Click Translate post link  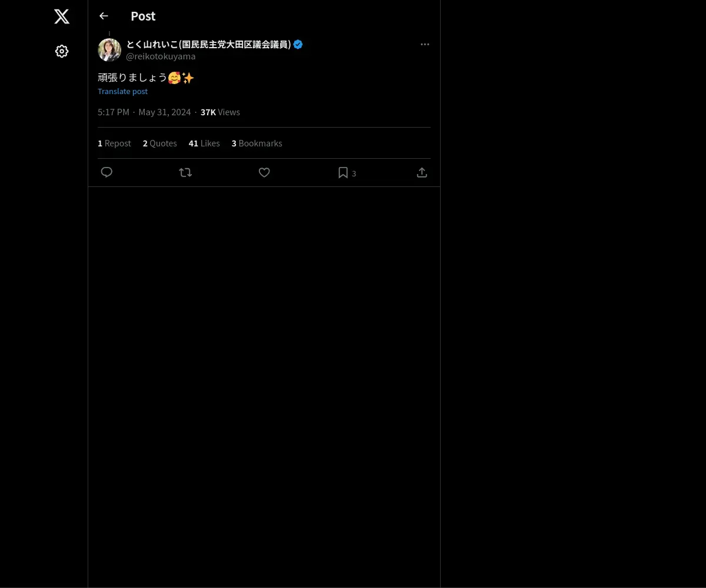(122, 91)
